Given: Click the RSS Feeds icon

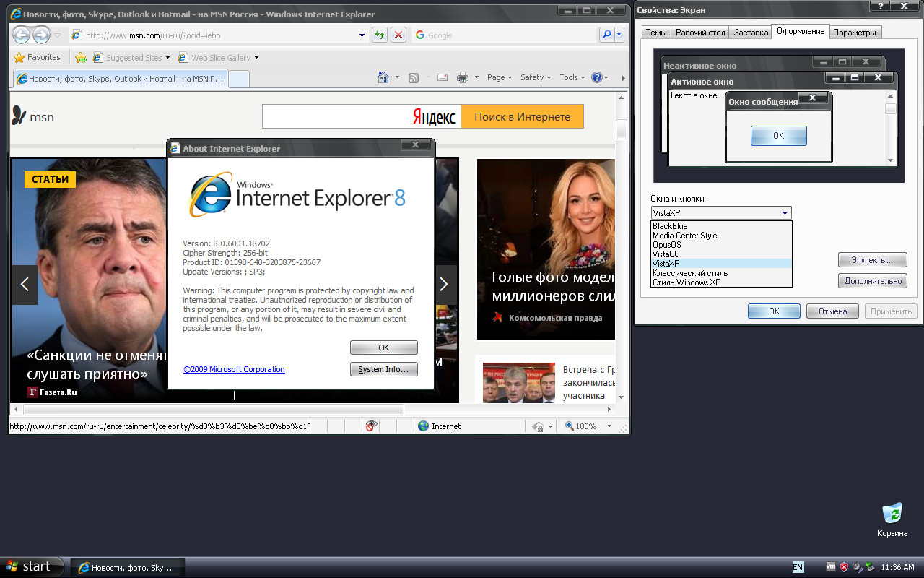Looking at the screenshot, I should click(414, 77).
